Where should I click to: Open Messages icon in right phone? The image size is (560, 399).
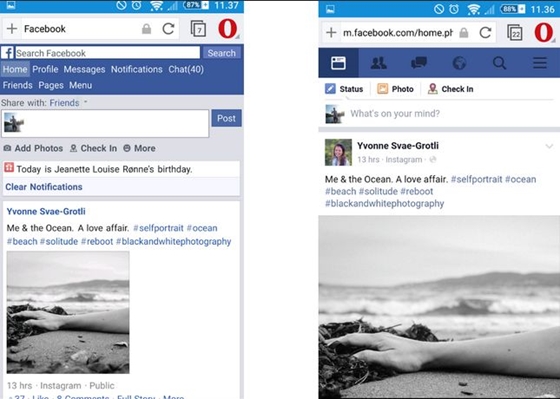pos(419,63)
